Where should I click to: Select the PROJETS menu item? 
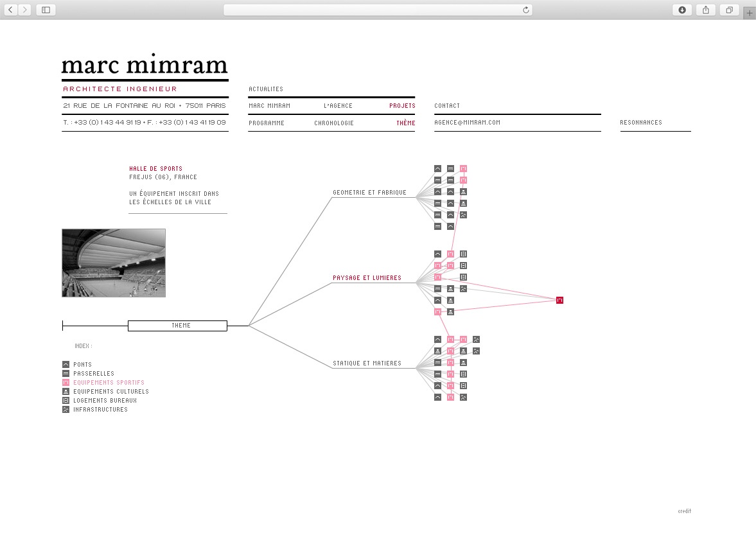point(402,105)
